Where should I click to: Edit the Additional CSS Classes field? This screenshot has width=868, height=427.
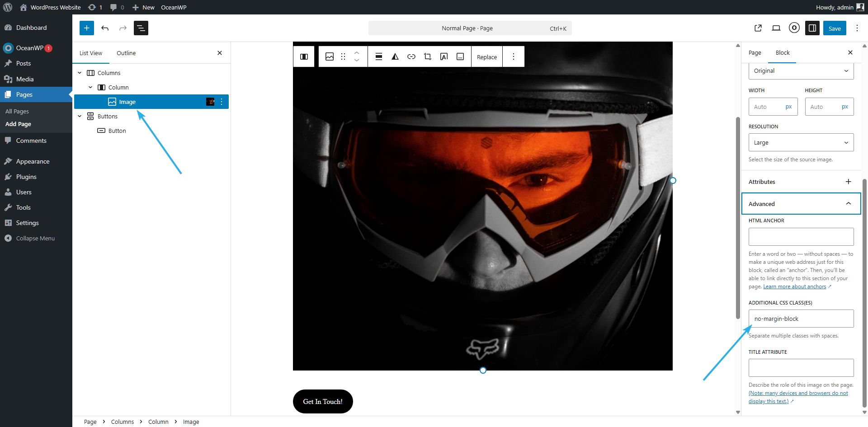(801, 319)
